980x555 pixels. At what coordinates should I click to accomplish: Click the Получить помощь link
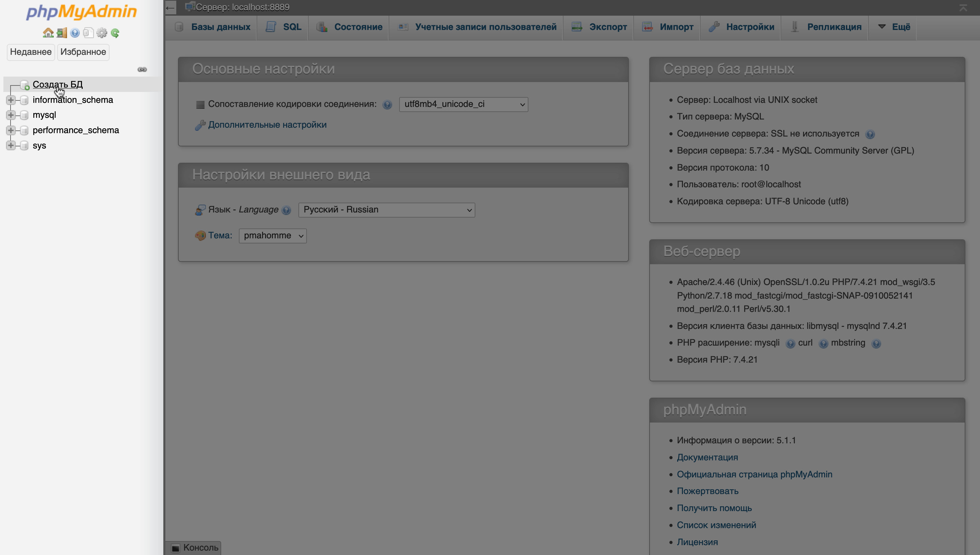pyautogui.click(x=714, y=509)
